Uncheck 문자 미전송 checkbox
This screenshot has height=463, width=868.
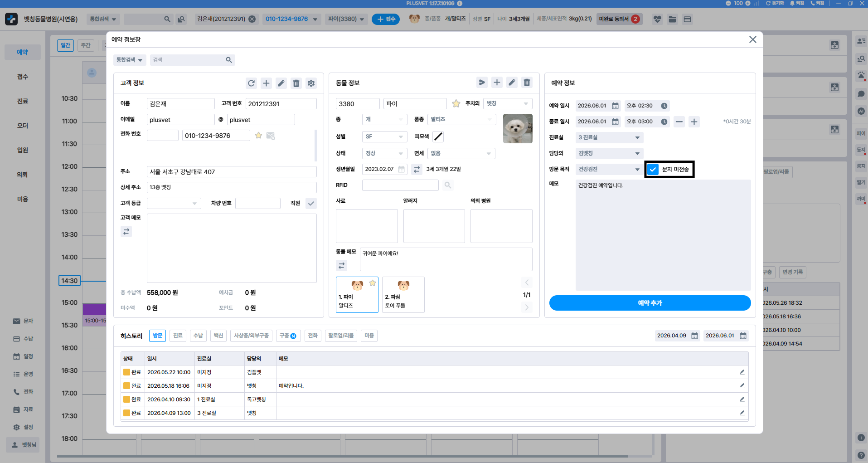[653, 169]
